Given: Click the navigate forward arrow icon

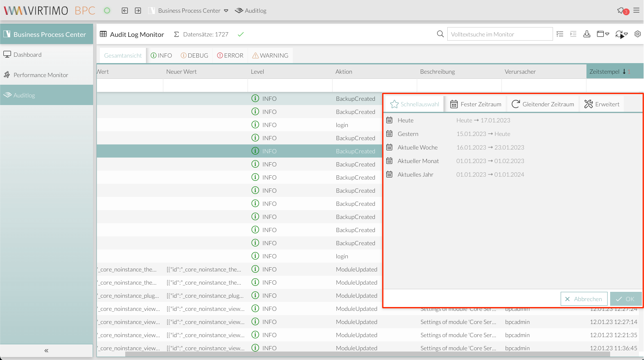Looking at the screenshot, I should coord(138,11).
